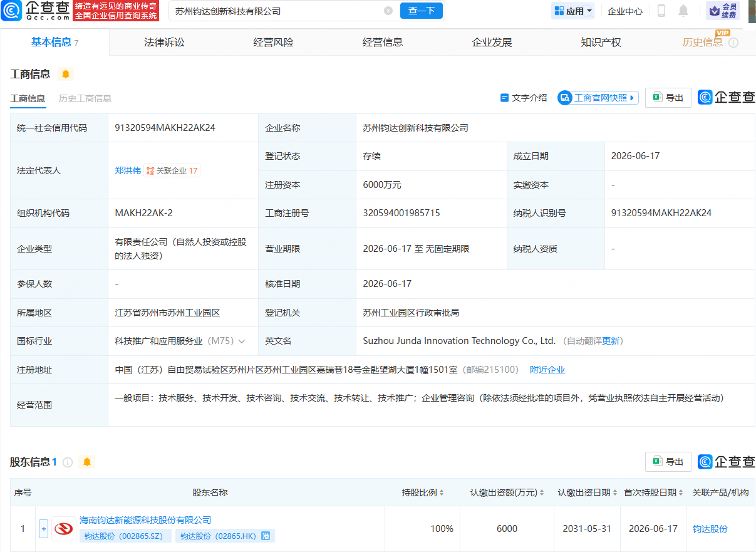Click 更新 link beside 自动翻译
Screen dimensions: 756x552
[x=611, y=341]
